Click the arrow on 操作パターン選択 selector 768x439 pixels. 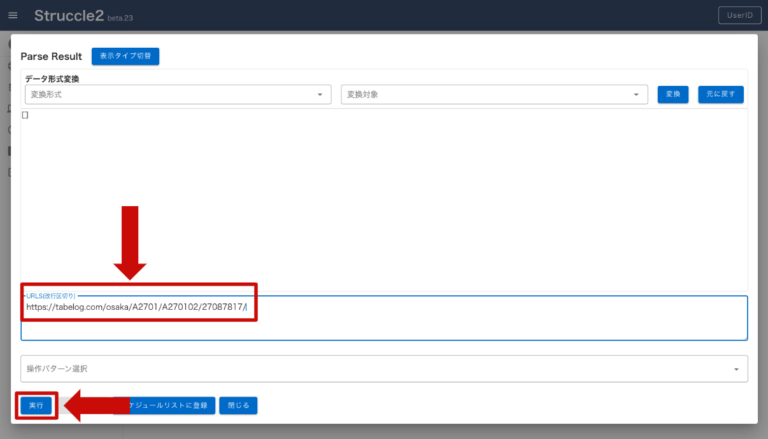coord(737,370)
